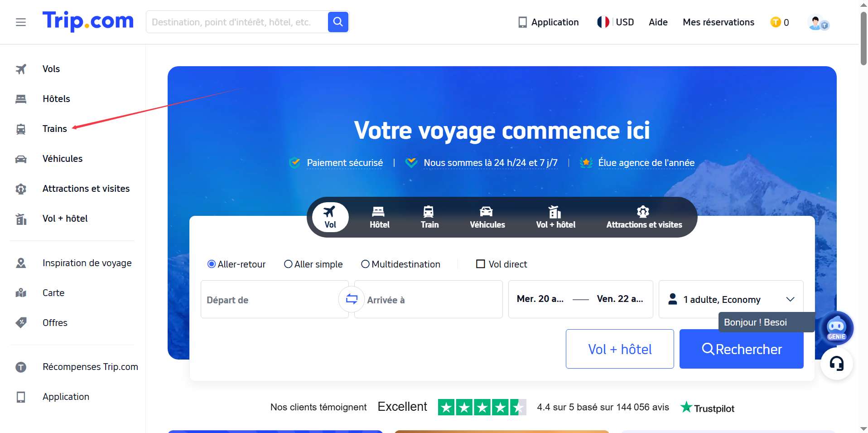Click the discount tag icon beside Offres

point(21,323)
